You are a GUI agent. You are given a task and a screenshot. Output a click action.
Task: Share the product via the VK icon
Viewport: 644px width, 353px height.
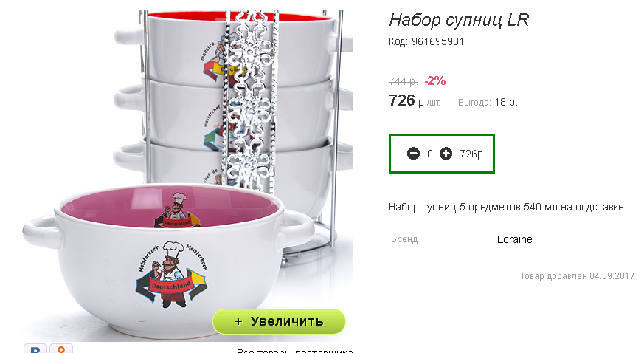[35, 349]
